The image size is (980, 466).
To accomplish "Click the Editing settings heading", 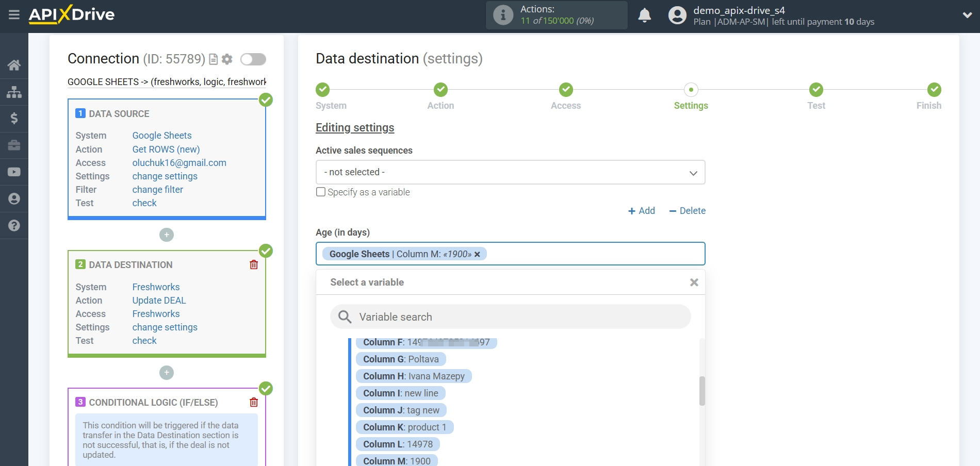I will [355, 128].
